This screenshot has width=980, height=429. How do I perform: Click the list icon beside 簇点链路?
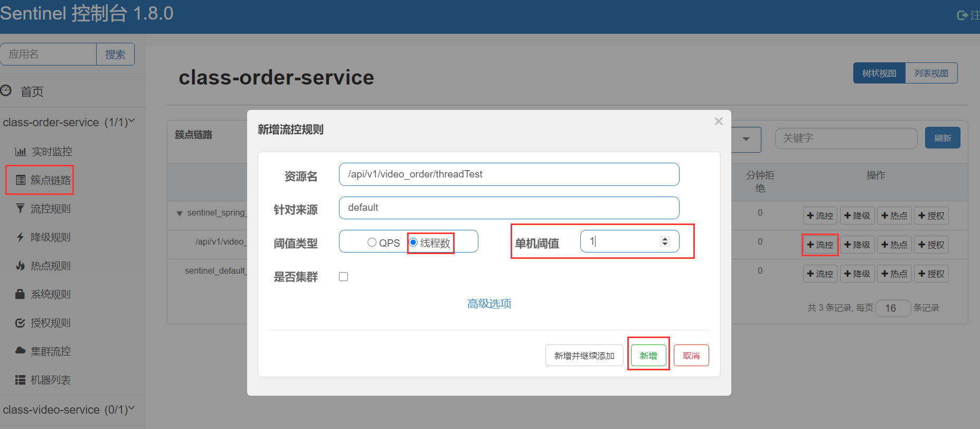click(21, 180)
